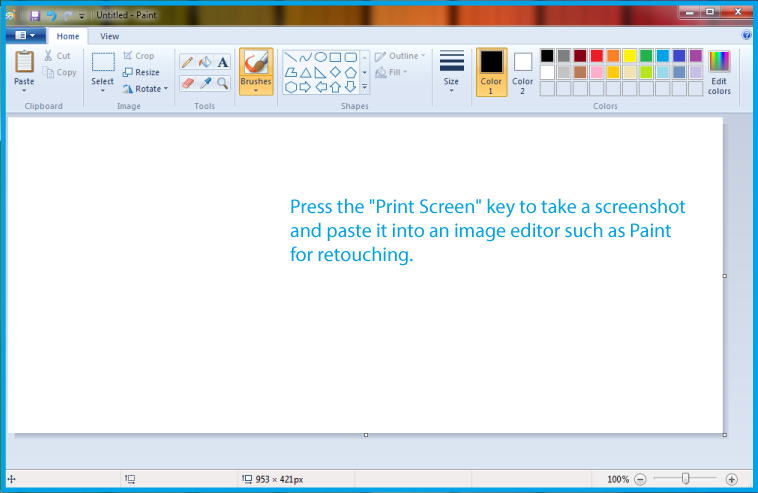Viewport: 758px width, 493px height.
Task: Click the Resize button
Action: point(141,72)
